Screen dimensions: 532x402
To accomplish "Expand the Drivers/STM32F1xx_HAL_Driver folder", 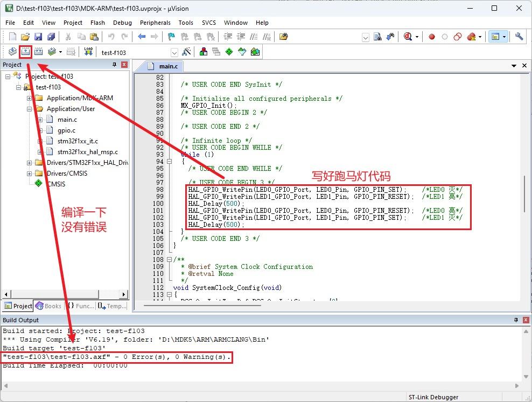I will (30, 163).
